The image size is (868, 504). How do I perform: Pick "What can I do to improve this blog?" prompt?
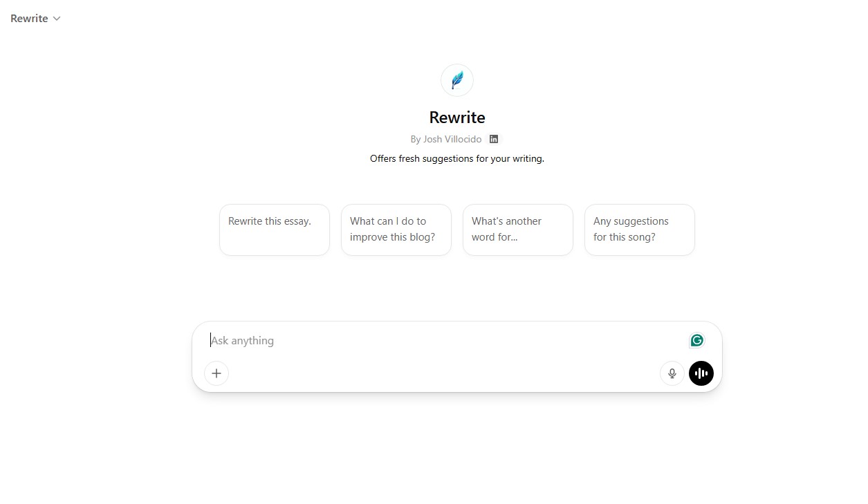point(396,230)
